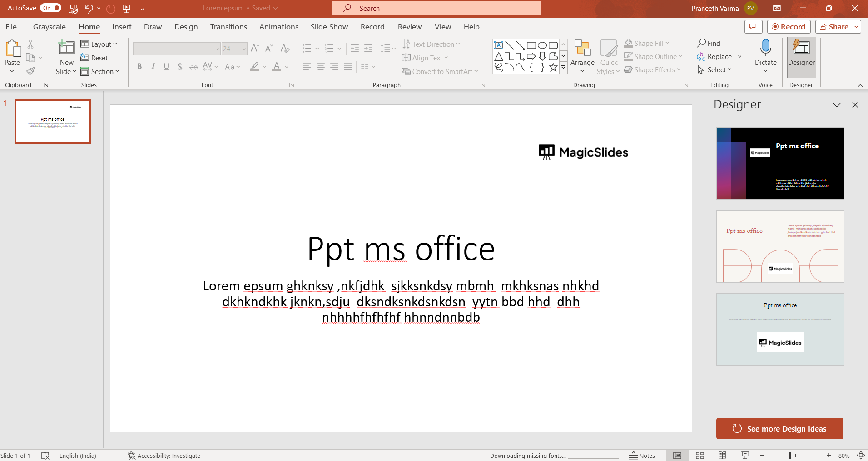Open the Section dropdown menu
Screen dimensions: 868x461
click(100, 72)
